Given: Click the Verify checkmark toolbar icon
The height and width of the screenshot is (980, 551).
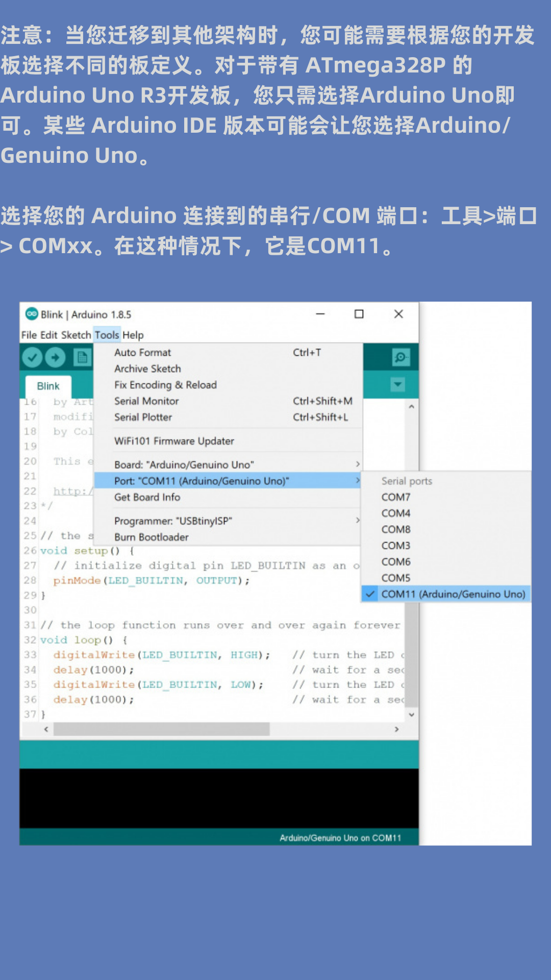Looking at the screenshot, I should (x=32, y=357).
